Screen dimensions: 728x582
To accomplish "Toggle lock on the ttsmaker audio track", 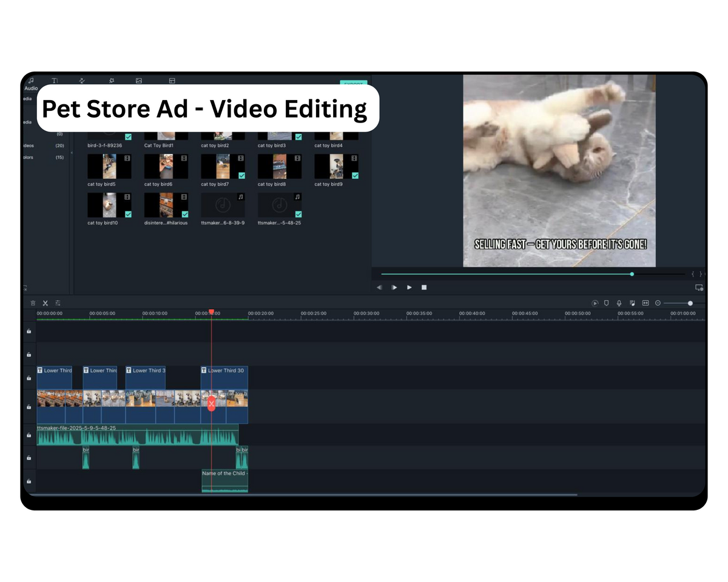I will tap(29, 435).
